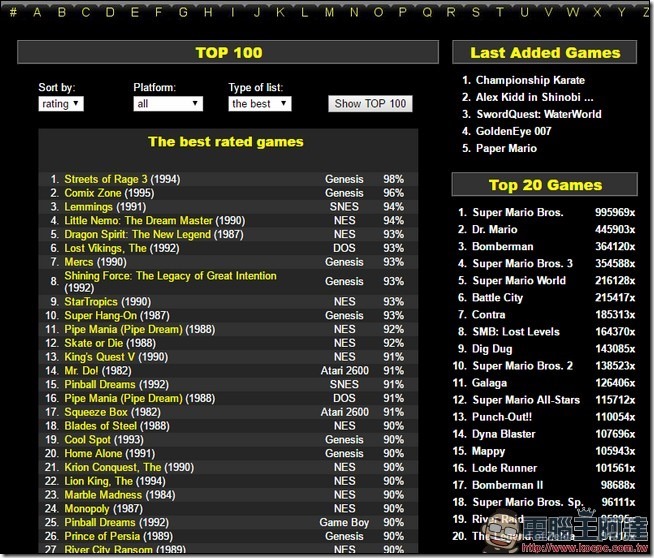
Task: Select letter X in alphabet index
Action: pos(597,12)
